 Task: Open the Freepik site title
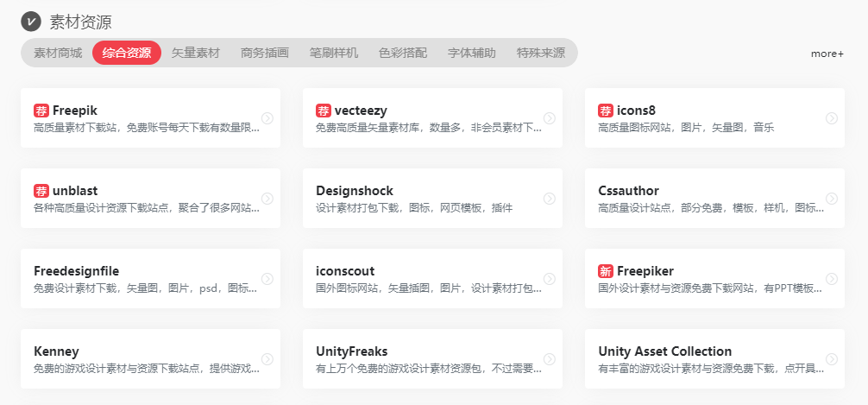75,111
